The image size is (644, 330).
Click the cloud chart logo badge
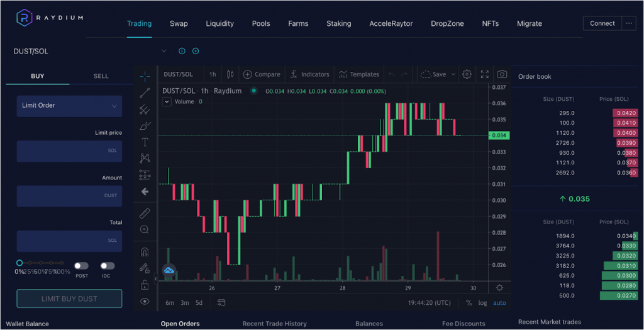[169, 270]
